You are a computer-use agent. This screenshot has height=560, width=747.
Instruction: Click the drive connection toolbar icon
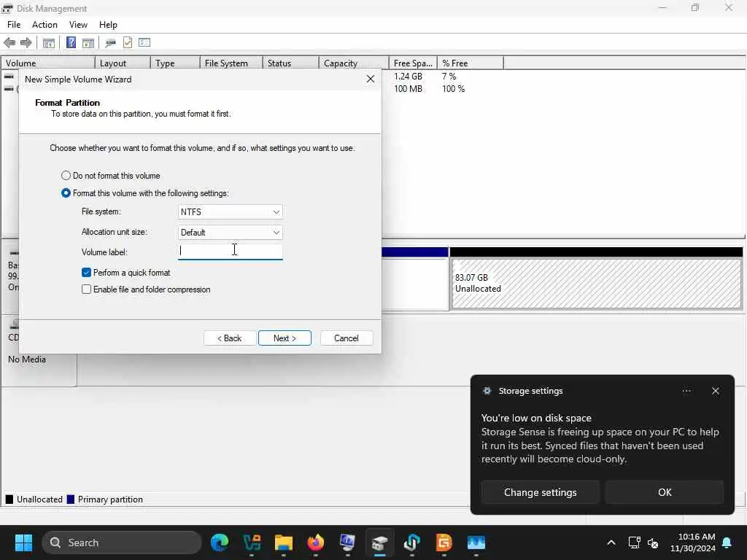pyautogui.click(x=111, y=43)
